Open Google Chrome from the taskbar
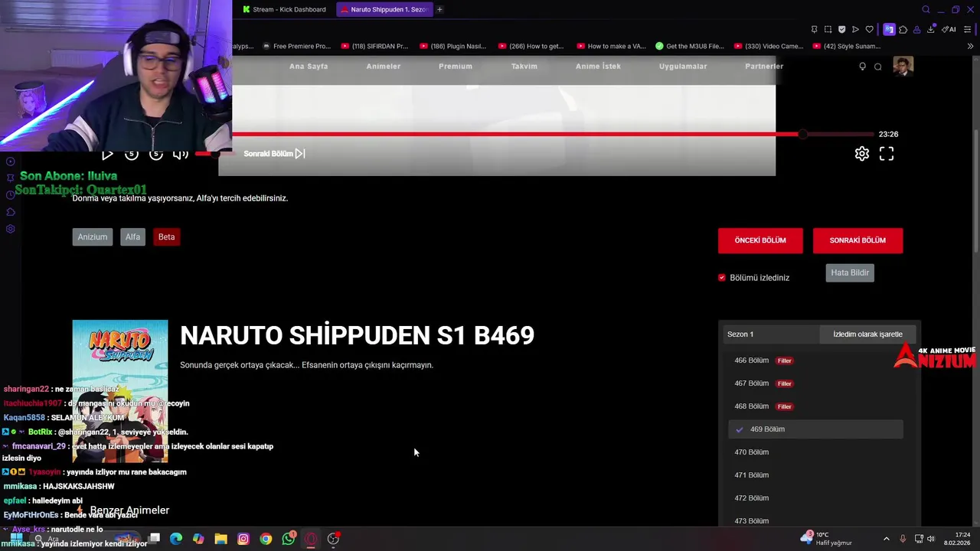The width and height of the screenshot is (980, 551). [x=266, y=539]
